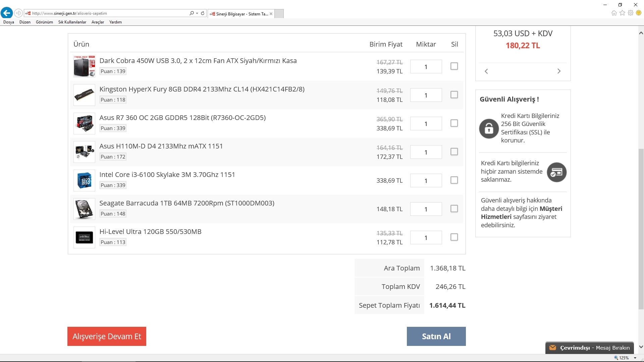
Task: Click the Satın Al button
Action: point(436,336)
